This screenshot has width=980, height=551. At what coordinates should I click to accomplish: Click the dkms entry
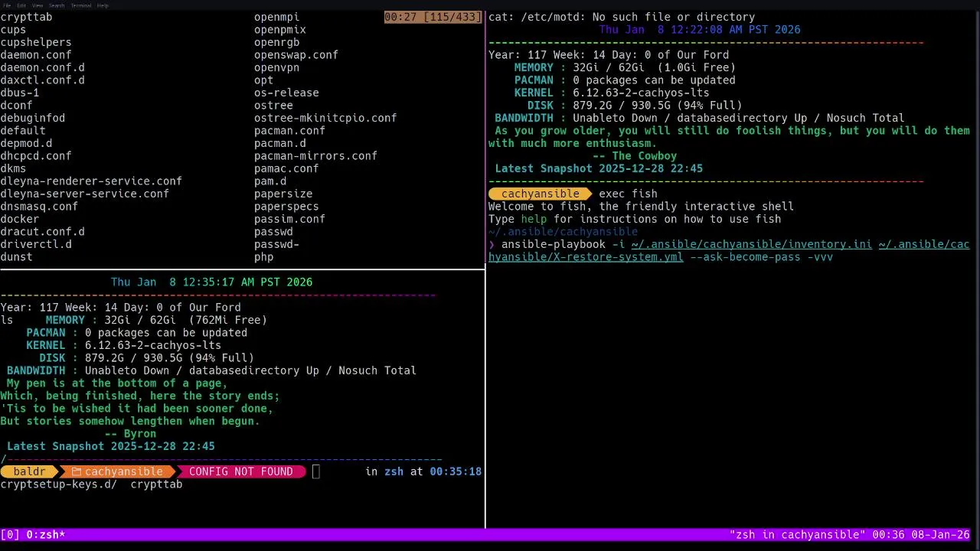pyautogui.click(x=13, y=168)
